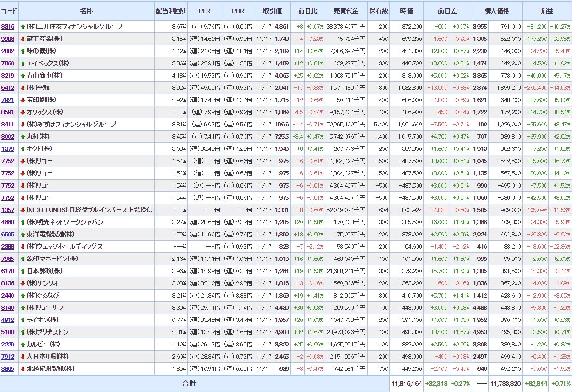Click the green up arrow beside 三井住友フィナンシャルグループ
The height and width of the screenshot is (392, 572).
(x=23, y=27)
